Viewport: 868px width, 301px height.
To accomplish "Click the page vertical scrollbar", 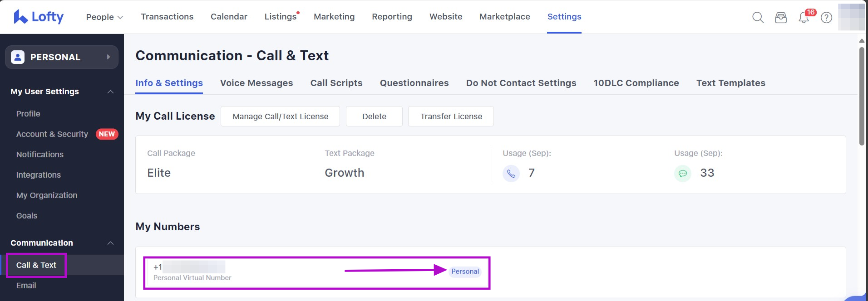I will coord(861,95).
